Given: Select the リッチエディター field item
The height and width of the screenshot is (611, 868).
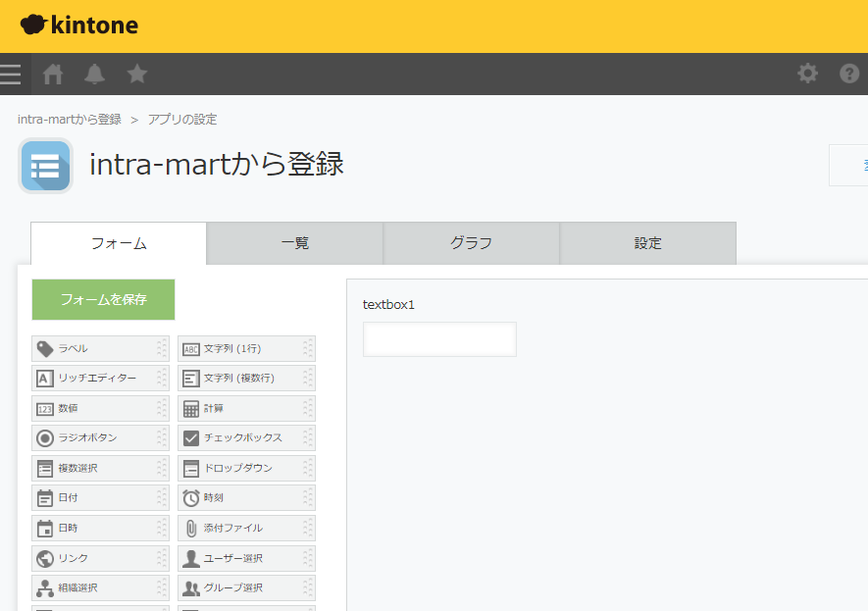Looking at the screenshot, I should pyautogui.click(x=100, y=379).
